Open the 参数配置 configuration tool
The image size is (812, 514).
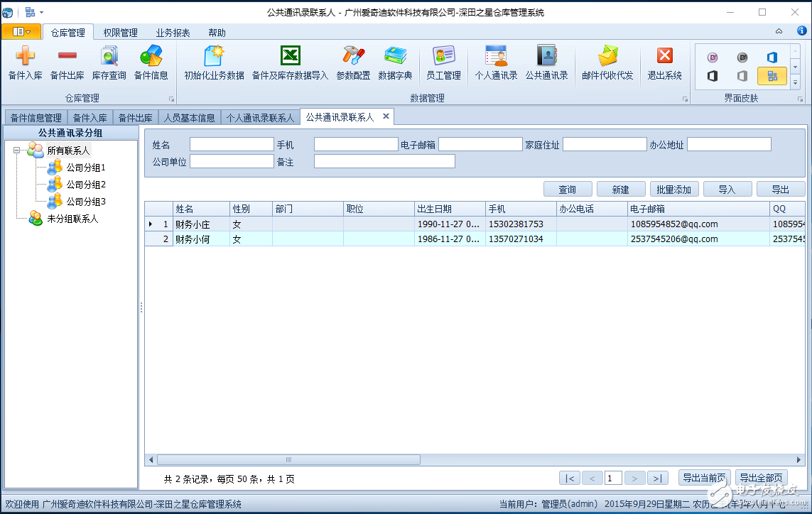click(x=354, y=62)
